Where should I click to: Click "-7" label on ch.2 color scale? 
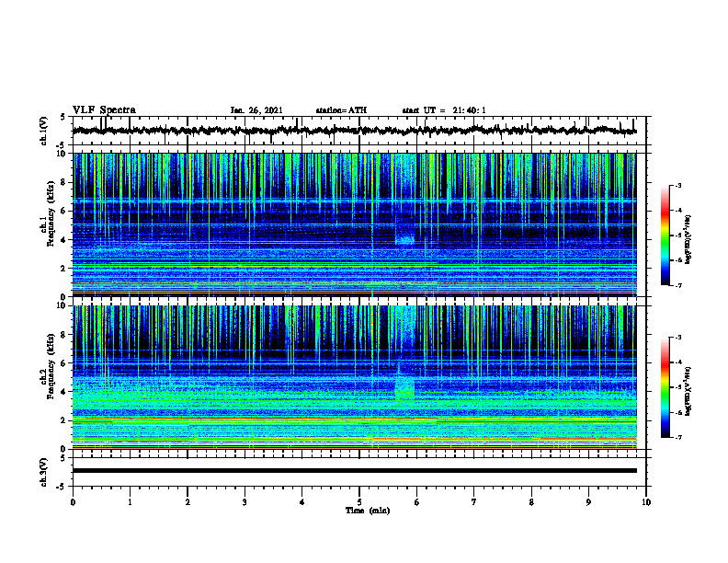click(678, 437)
